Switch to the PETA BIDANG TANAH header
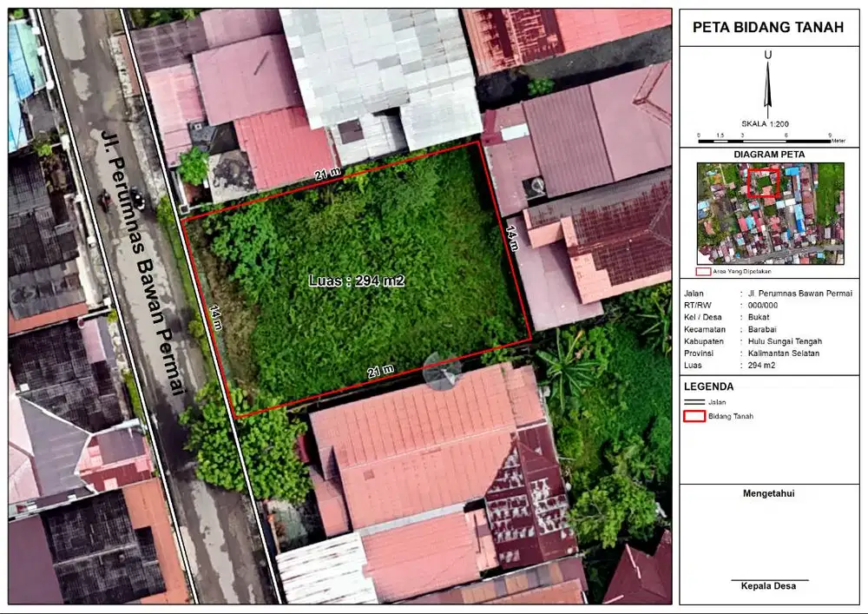The height and width of the screenshot is (614, 868). coord(767,27)
